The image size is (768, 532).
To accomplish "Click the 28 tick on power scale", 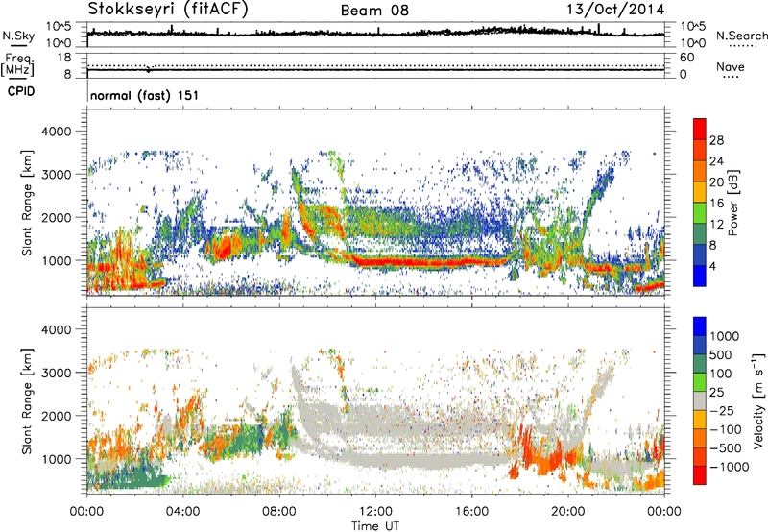I will click(716, 140).
